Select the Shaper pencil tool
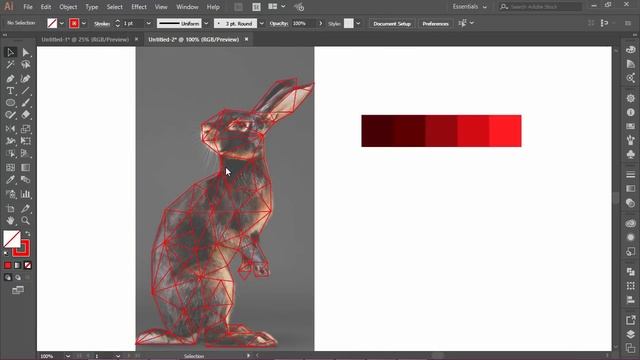Viewport: 640px width, 360px height. tap(10, 115)
